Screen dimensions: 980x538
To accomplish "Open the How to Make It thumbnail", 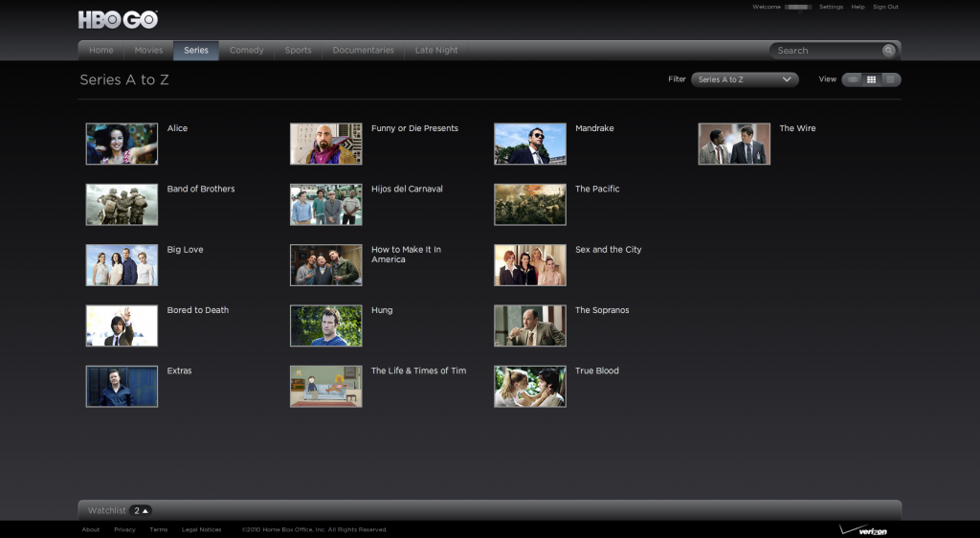I will coord(326,265).
